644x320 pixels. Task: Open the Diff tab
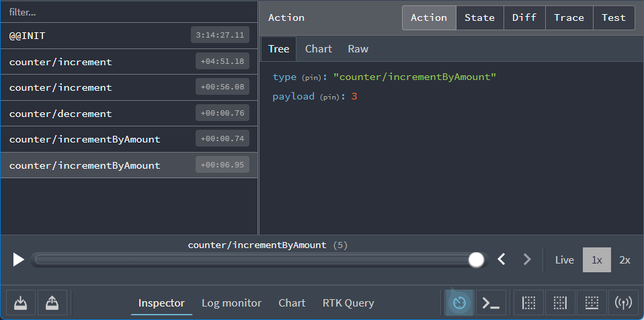(524, 17)
